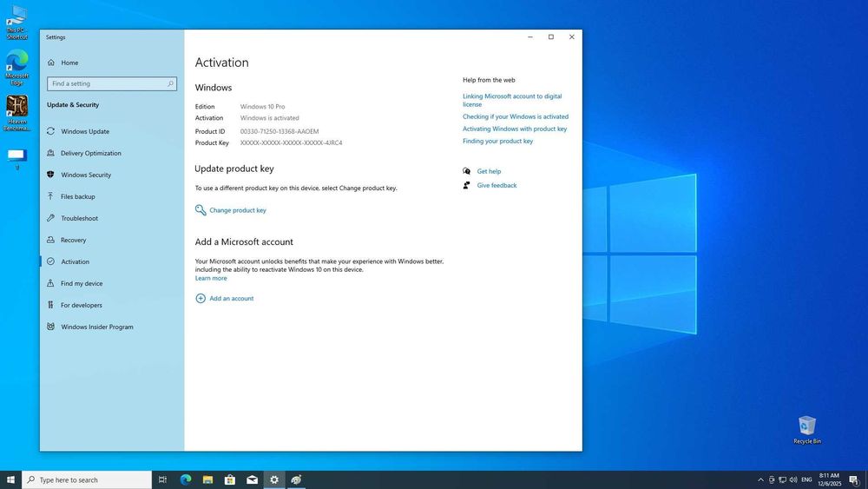The width and height of the screenshot is (868, 489).
Task: Select the Heaven Benchmark desktop icon
Action: (x=16, y=113)
